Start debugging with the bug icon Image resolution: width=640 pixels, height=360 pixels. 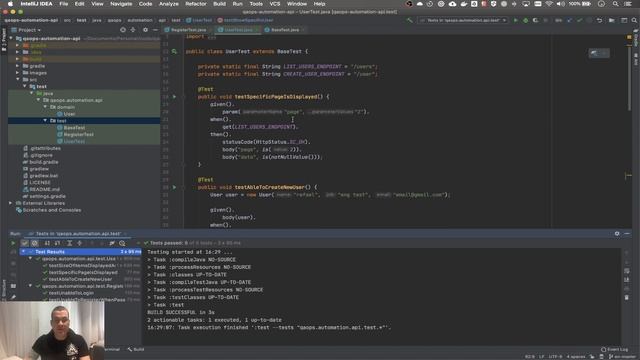point(525,20)
